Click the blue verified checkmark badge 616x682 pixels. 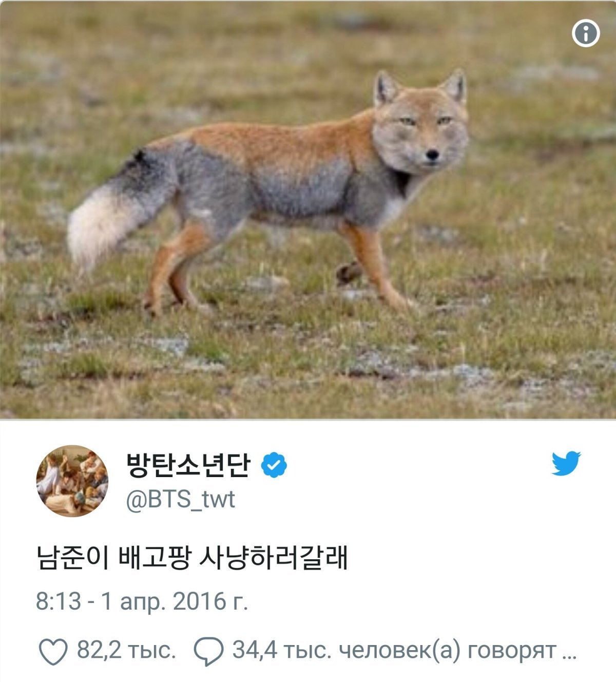(274, 465)
